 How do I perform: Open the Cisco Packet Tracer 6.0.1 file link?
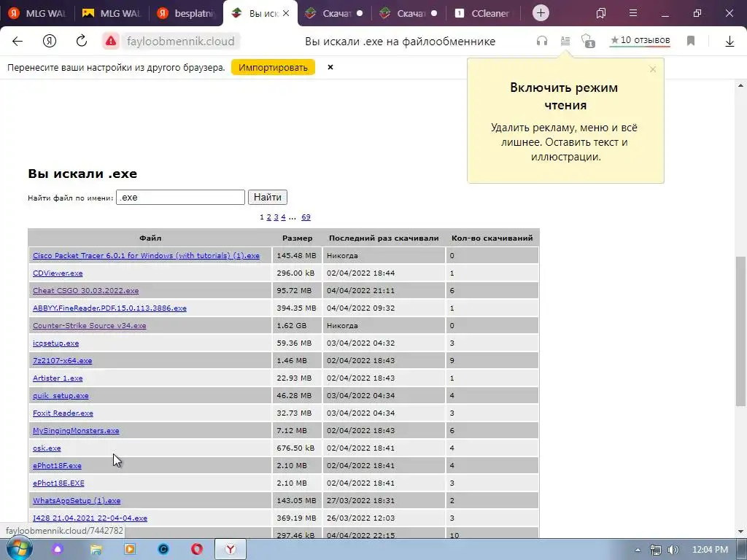pyautogui.click(x=146, y=256)
